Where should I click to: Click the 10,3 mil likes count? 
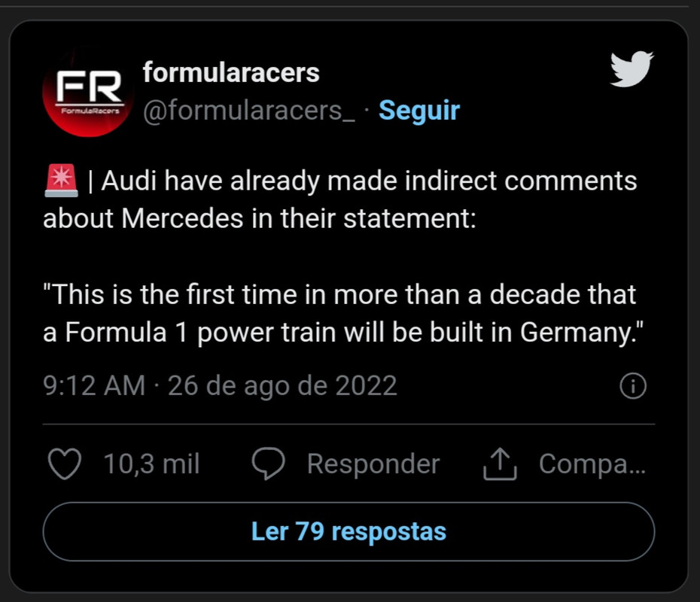coord(152,464)
